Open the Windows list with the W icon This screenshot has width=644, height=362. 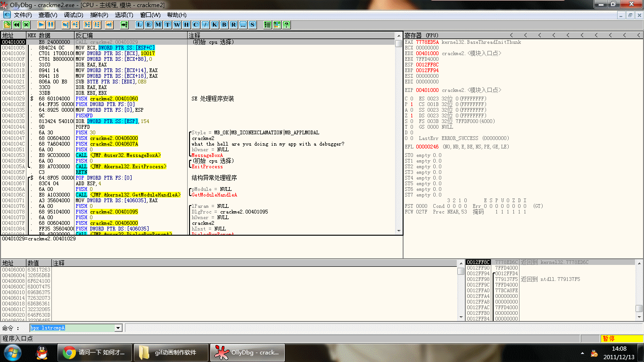tap(177, 25)
